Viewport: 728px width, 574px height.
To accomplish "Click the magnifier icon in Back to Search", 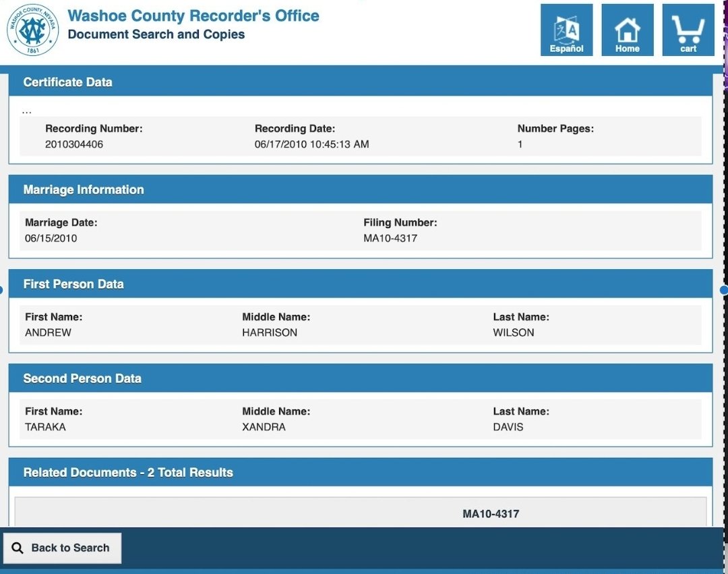I will [18, 548].
